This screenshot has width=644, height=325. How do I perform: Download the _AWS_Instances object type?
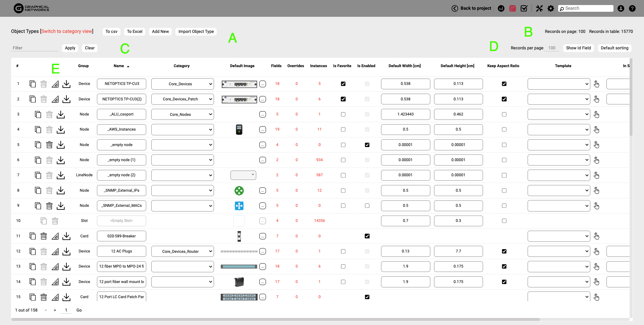point(61,130)
